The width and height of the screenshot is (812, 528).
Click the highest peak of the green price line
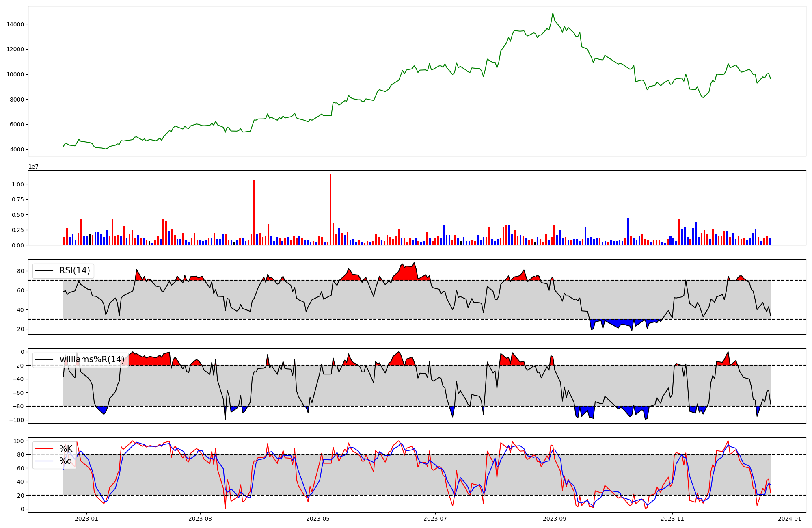coord(553,13)
